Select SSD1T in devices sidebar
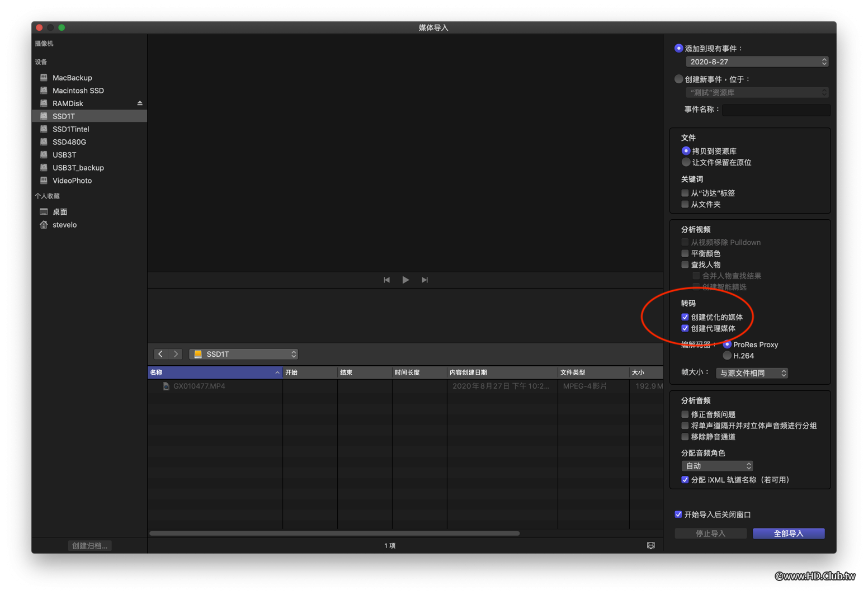868x595 pixels. pos(89,116)
